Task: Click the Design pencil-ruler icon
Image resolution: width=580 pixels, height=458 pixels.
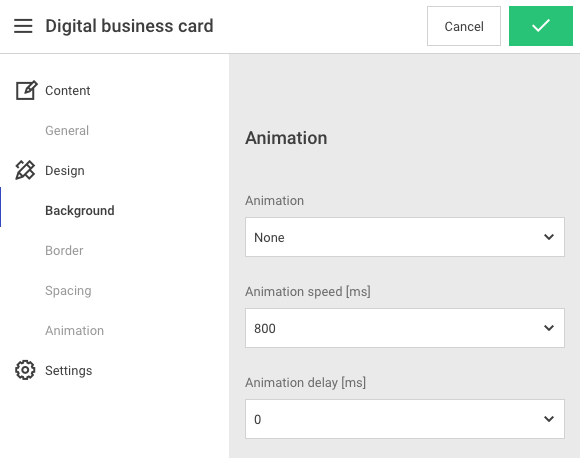Action: point(25,170)
